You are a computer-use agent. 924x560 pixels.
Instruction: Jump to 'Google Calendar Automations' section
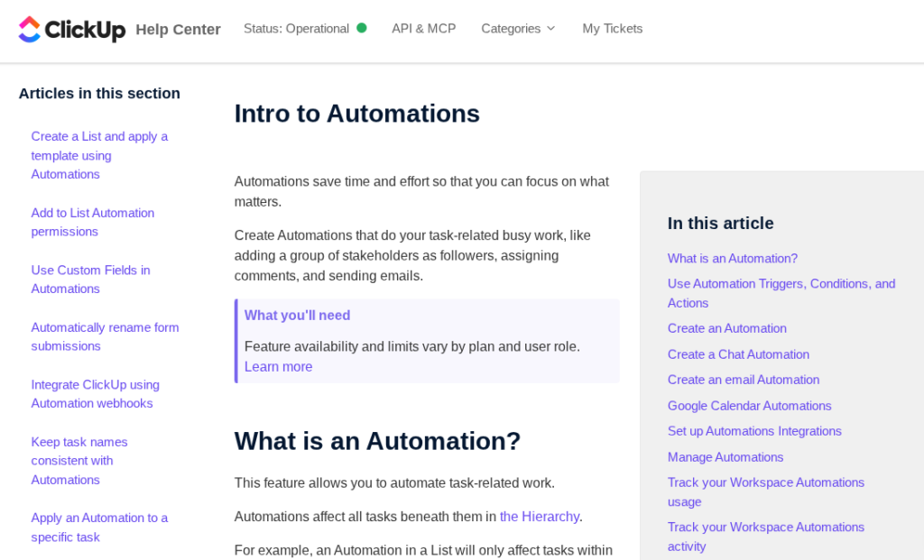750,405
